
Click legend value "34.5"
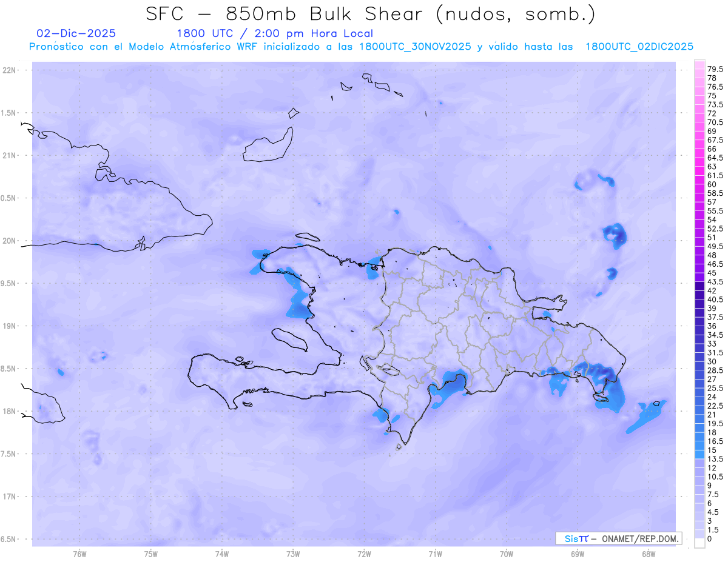click(x=715, y=335)
